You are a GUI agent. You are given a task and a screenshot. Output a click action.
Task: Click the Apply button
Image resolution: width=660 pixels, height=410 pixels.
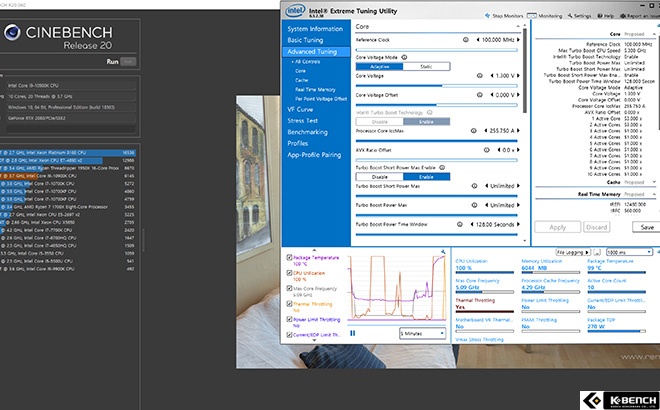(558, 227)
